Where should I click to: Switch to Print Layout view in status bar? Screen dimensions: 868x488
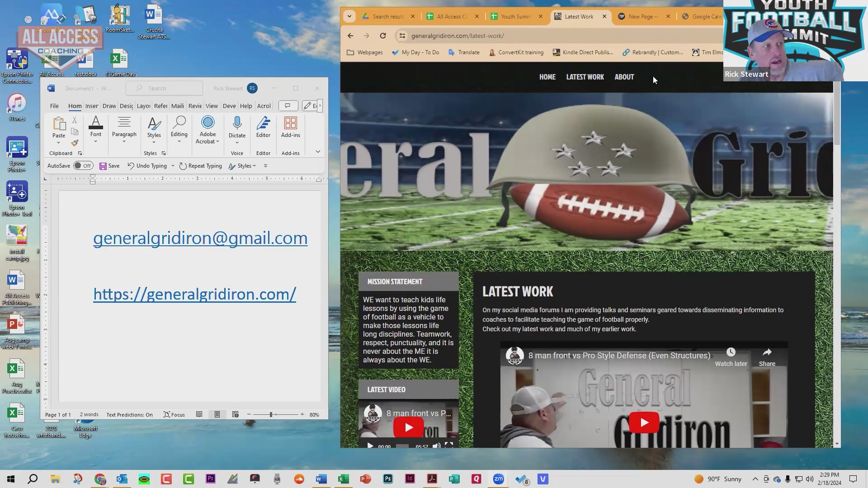(217, 414)
